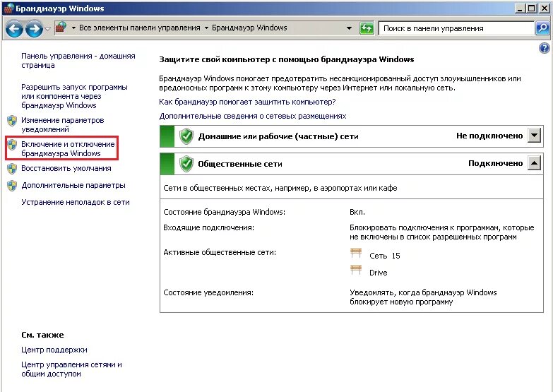Screen dimensions: 553x392
Task: Click green shield icon of private networks section
Action: [186, 136]
